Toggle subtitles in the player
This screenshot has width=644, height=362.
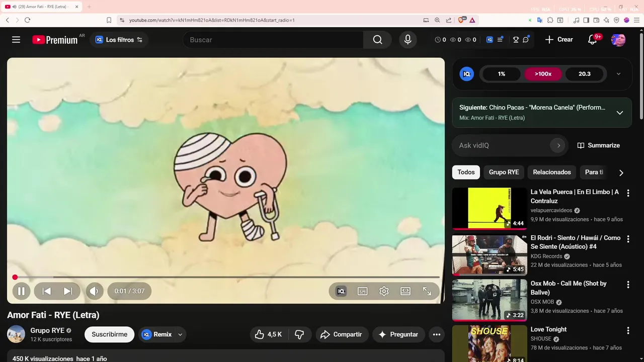click(x=363, y=291)
